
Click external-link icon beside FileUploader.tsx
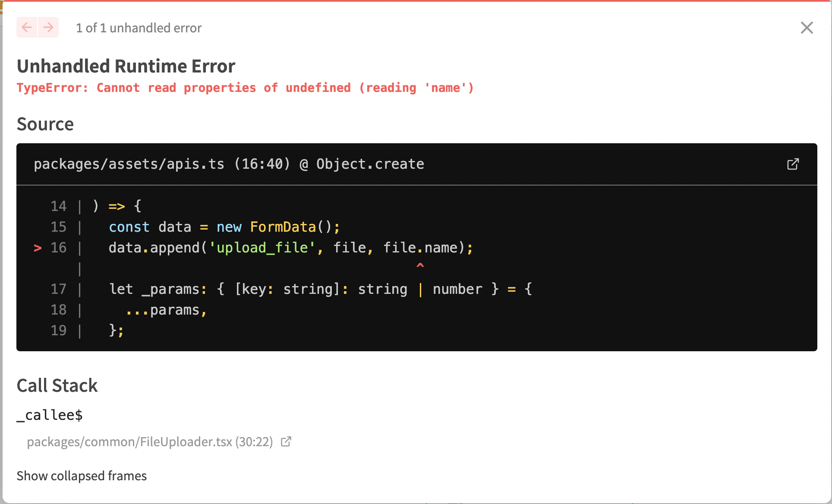[286, 441]
